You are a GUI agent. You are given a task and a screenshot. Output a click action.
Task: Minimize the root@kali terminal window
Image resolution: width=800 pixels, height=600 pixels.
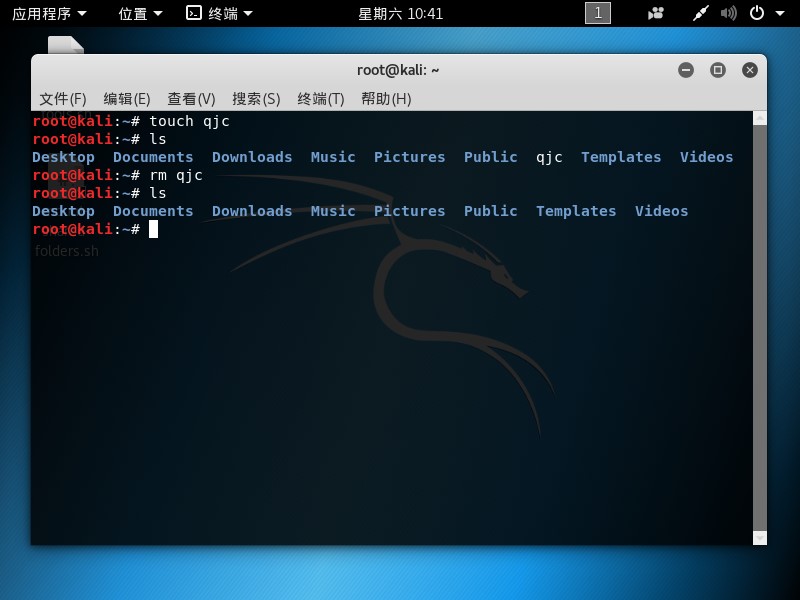tap(686, 70)
